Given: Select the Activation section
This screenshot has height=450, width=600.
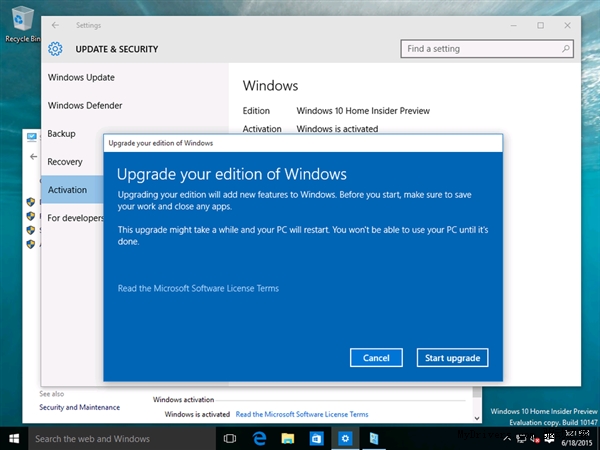Looking at the screenshot, I should click(72, 190).
